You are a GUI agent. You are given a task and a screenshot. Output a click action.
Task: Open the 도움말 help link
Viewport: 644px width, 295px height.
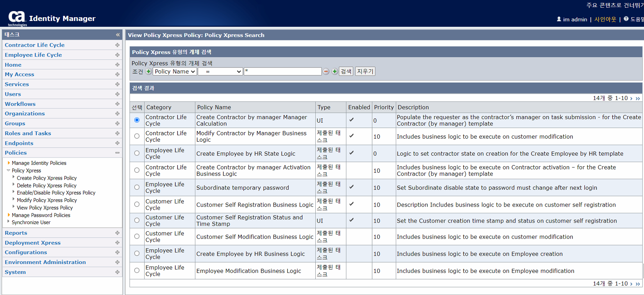[637, 19]
